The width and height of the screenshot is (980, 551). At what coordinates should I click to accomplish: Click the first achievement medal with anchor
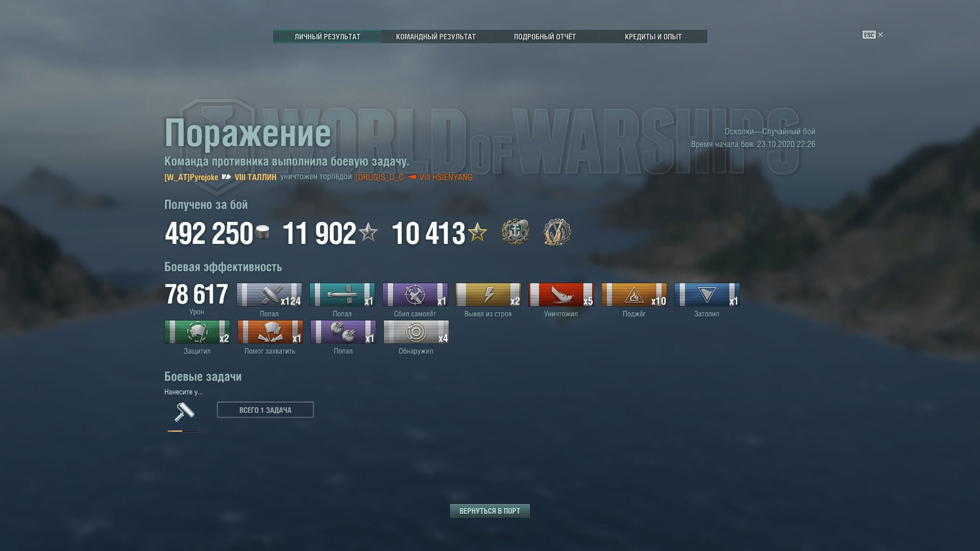point(516,232)
